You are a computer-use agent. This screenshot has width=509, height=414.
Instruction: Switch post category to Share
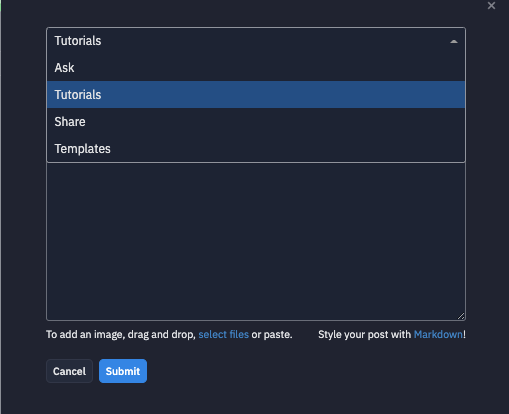[x=256, y=122]
